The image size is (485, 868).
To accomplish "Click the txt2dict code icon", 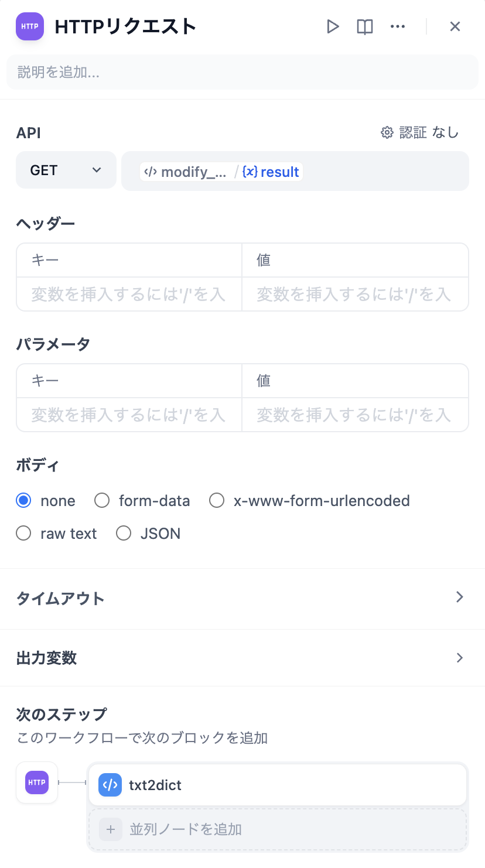I will click(x=110, y=785).
